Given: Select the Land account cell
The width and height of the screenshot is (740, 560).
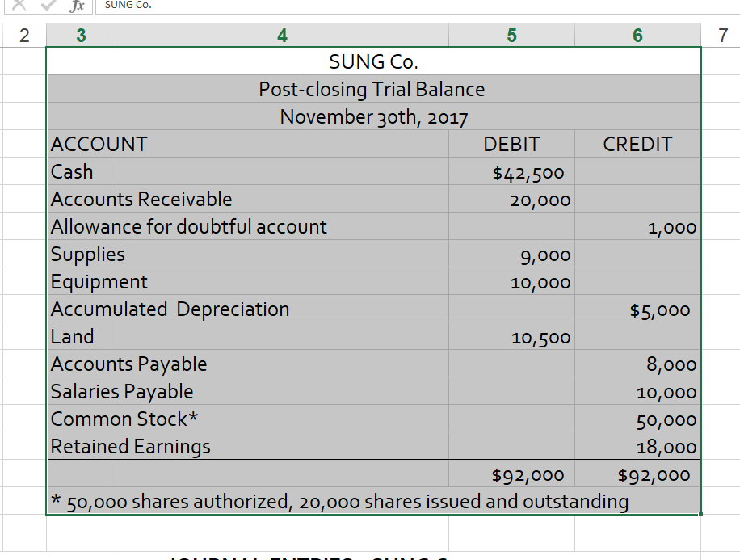Looking at the screenshot, I should click(x=81, y=335).
